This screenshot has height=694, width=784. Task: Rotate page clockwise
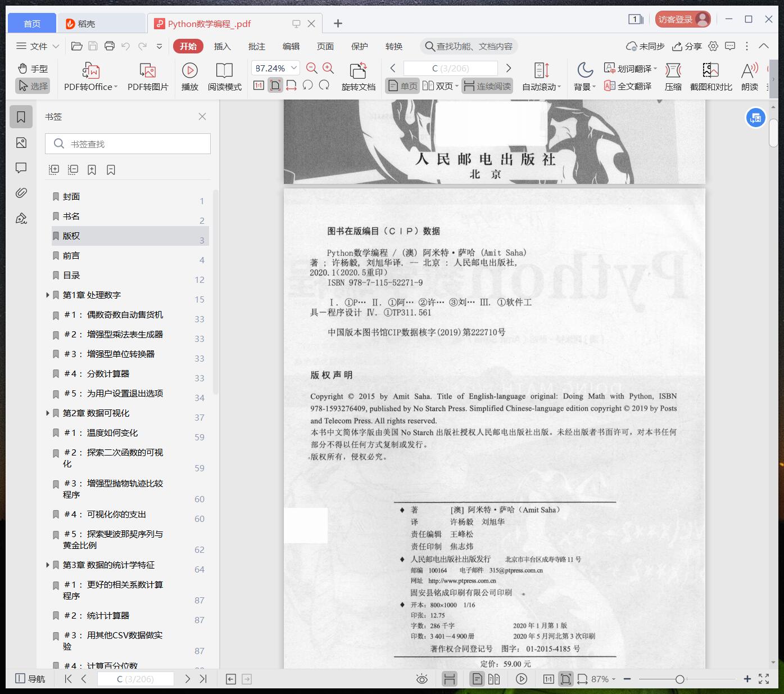324,85
